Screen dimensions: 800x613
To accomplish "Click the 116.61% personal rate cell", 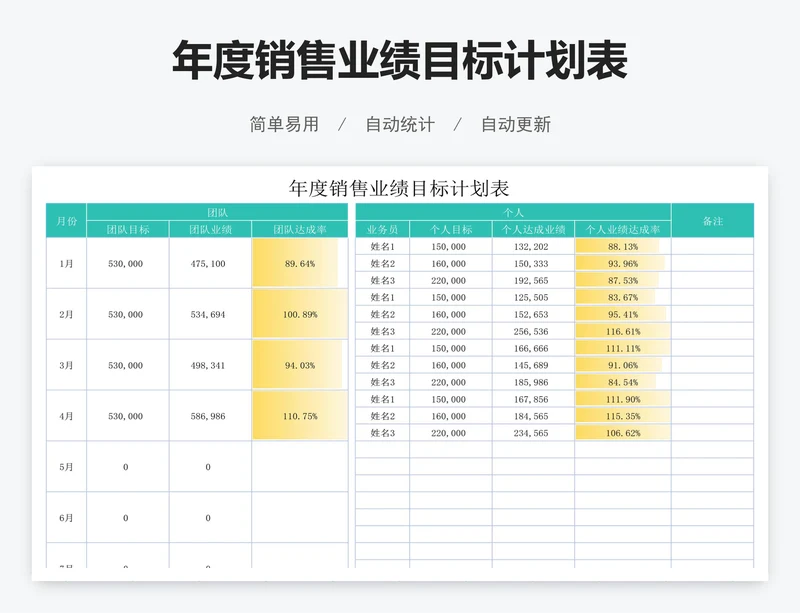I will tap(623, 331).
